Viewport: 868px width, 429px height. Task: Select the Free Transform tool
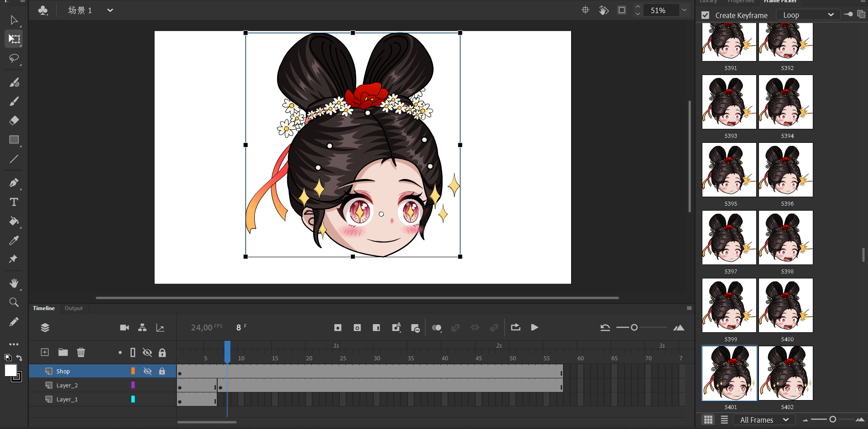click(14, 39)
